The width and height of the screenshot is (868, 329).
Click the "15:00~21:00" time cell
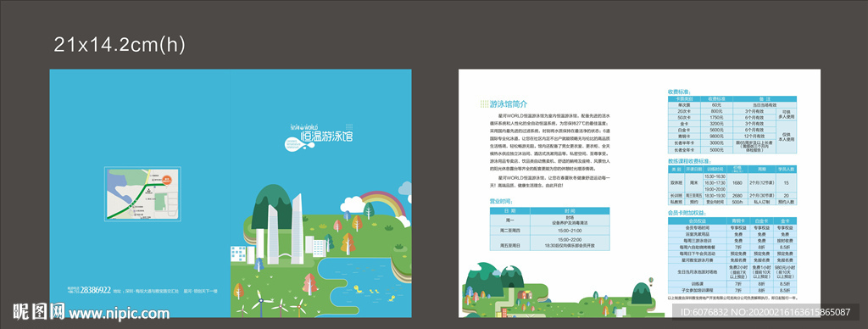tap(570, 231)
